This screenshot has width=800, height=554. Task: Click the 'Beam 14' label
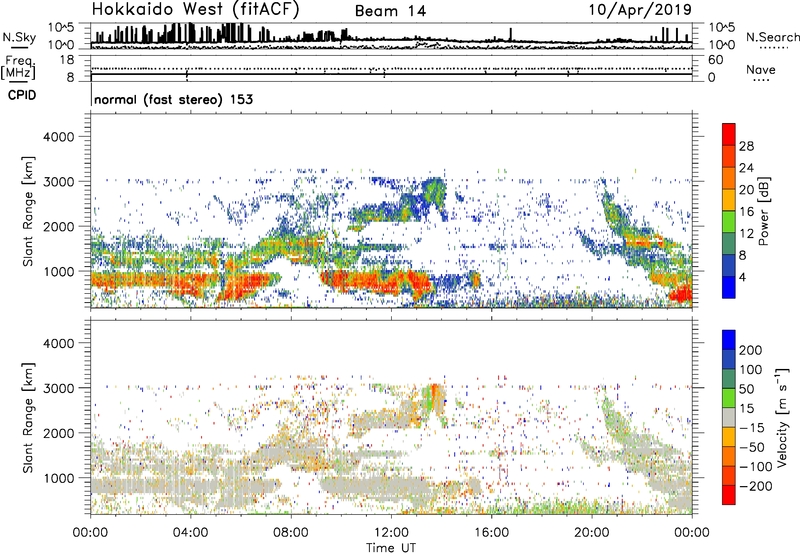[390, 11]
